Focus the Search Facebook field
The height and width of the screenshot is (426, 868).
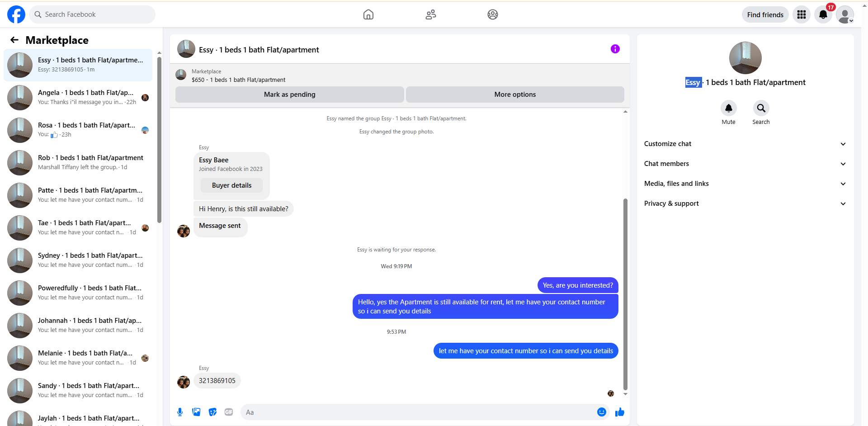(x=92, y=14)
